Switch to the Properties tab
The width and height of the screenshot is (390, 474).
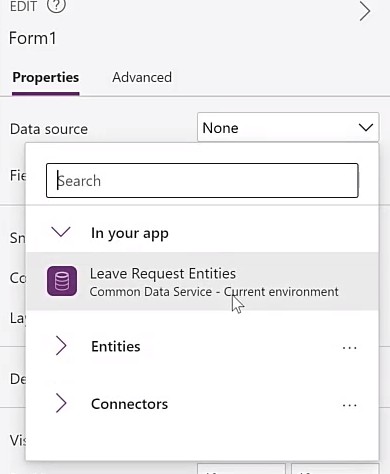46,77
